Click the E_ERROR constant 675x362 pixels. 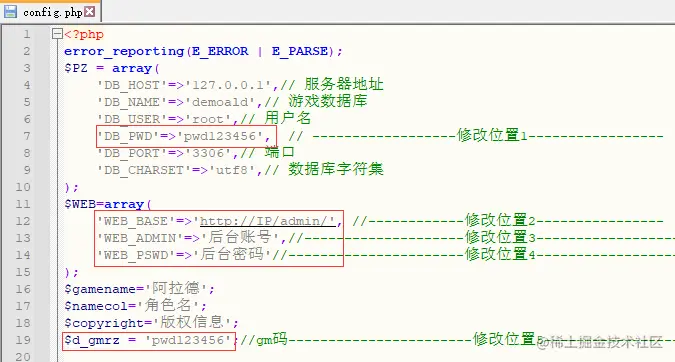(220, 51)
